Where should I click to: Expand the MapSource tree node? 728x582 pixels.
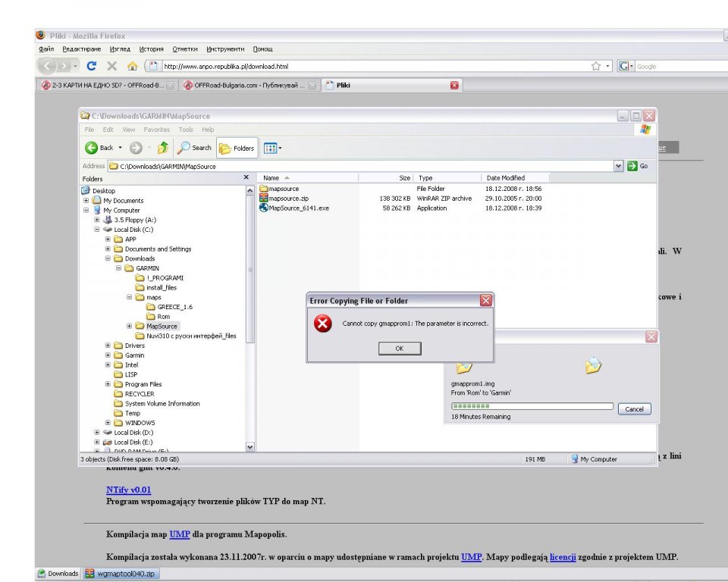[129, 326]
